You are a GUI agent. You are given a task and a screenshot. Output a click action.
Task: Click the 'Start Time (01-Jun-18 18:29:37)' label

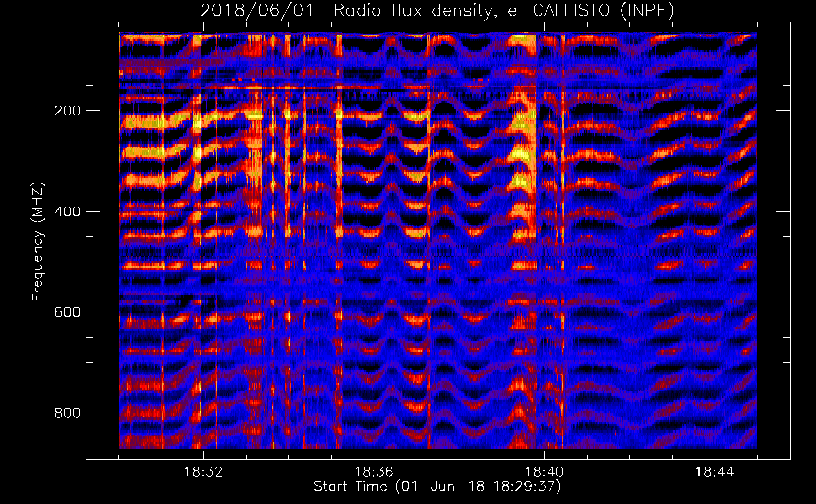437,487
